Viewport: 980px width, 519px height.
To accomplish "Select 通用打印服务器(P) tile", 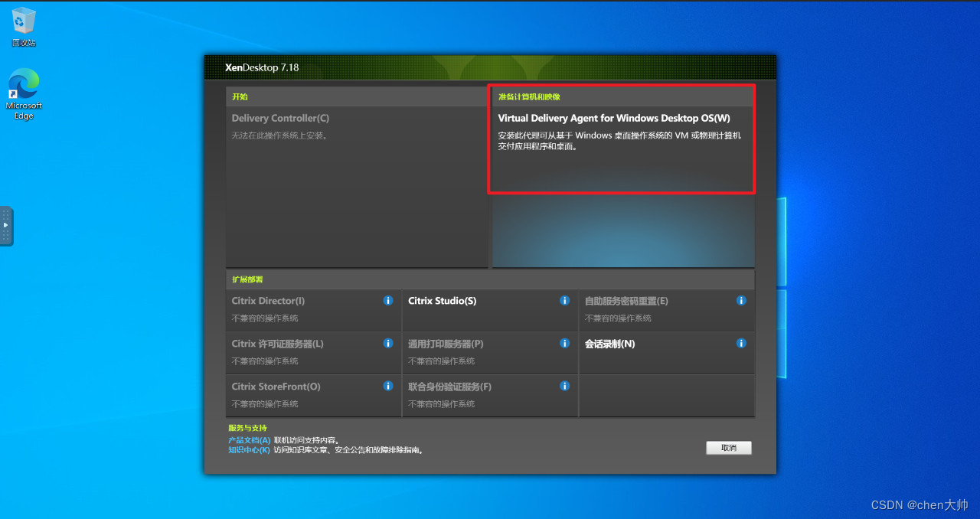I will (x=490, y=353).
